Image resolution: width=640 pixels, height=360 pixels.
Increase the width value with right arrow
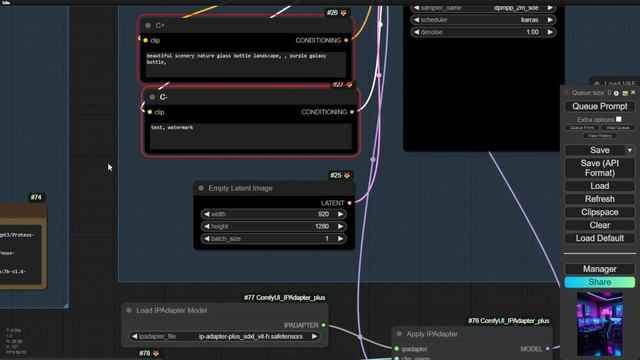tap(340, 214)
